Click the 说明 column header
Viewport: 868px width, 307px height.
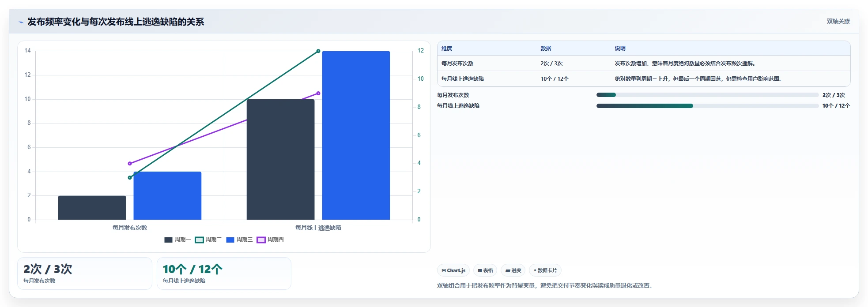click(620, 49)
